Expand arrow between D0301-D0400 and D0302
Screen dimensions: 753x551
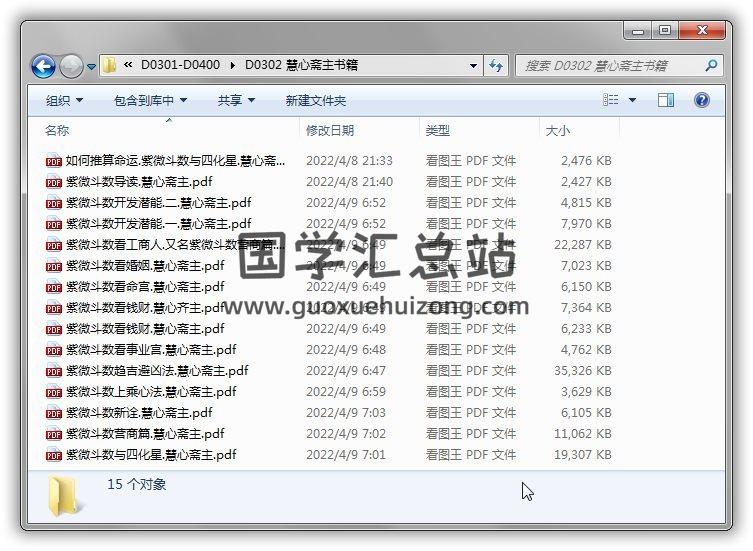click(232, 65)
